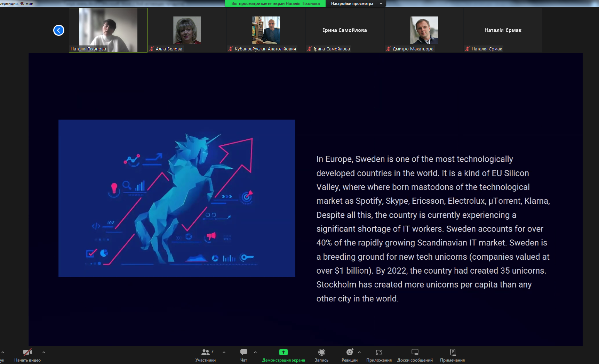This screenshot has height=364, width=599.
Task: Expand the reactions options arrow
Action: (x=359, y=352)
